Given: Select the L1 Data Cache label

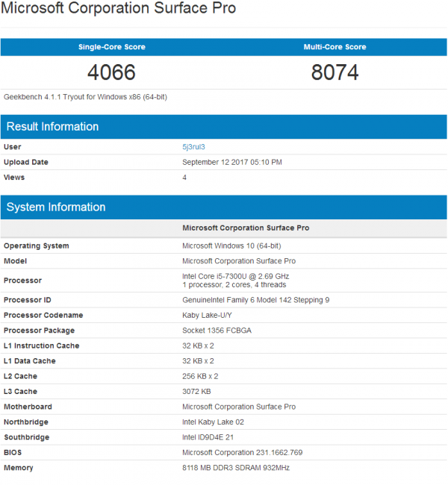Looking at the screenshot, I should click(x=29, y=361).
